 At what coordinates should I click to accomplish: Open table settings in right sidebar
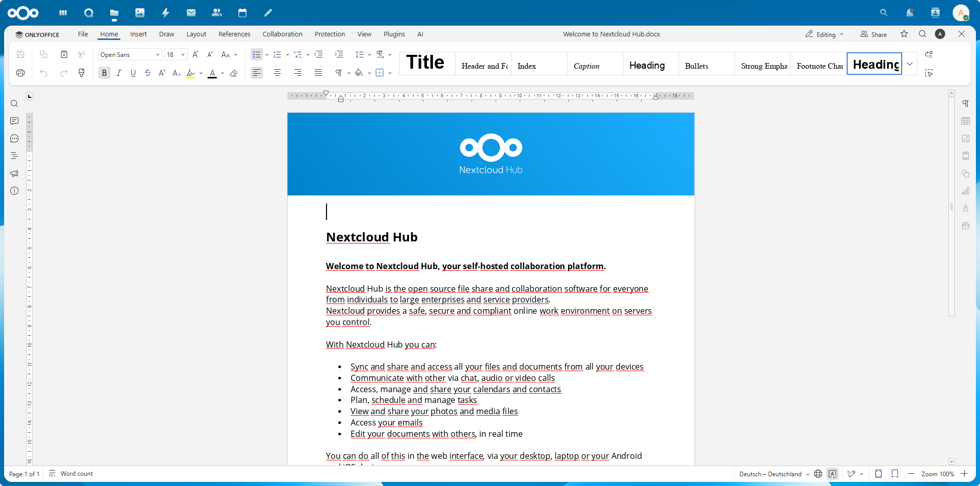(966, 121)
